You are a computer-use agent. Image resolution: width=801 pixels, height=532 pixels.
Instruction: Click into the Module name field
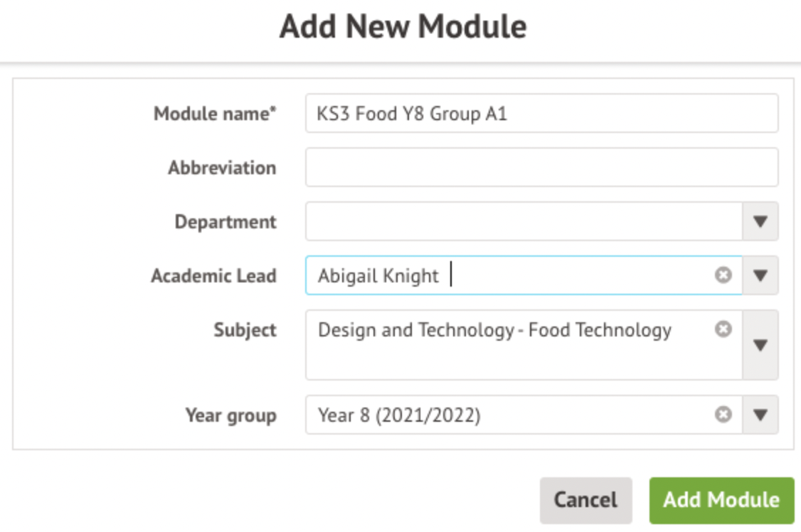[x=541, y=114]
